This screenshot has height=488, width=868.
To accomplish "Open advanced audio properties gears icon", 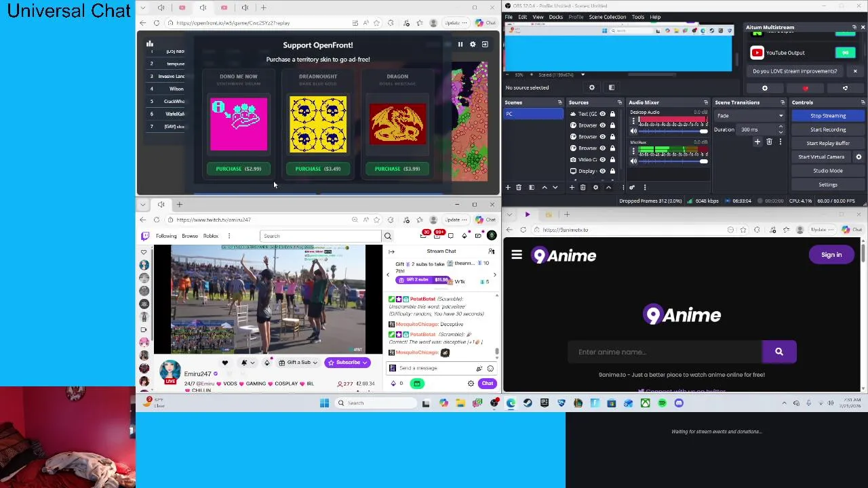I will point(632,187).
